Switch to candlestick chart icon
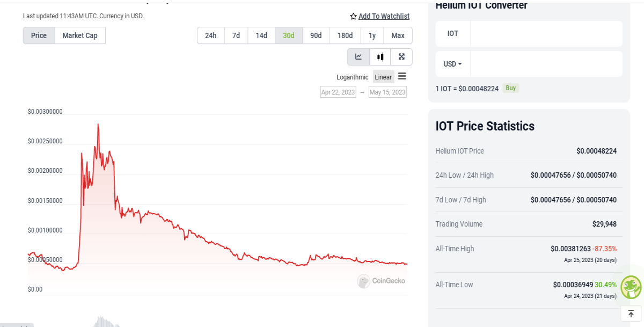This screenshot has width=644, height=327. coord(380,57)
